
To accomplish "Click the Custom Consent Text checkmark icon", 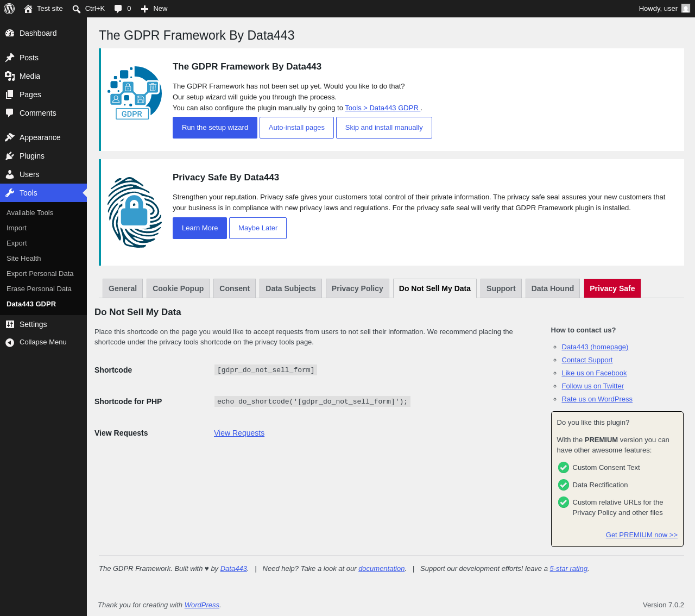I will 564,468.
